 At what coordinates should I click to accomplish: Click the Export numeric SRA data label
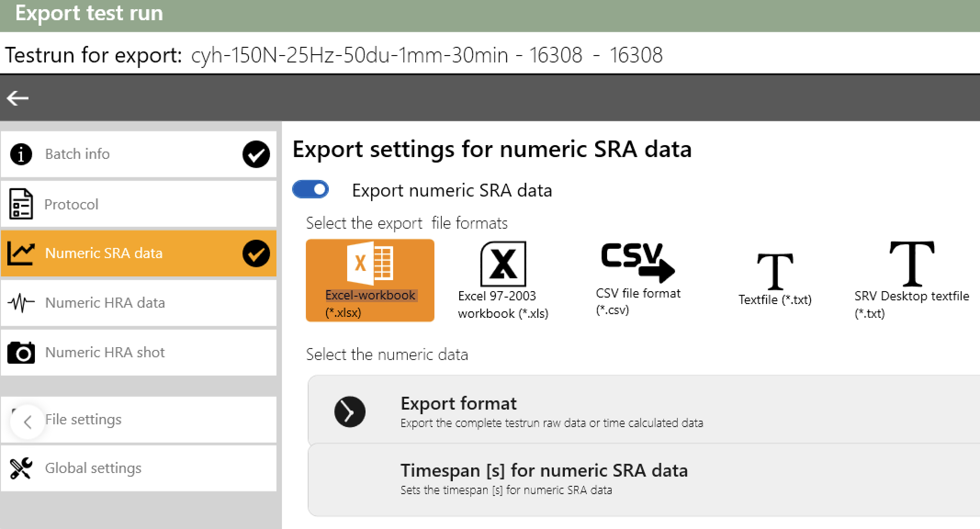click(x=452, y=190)
